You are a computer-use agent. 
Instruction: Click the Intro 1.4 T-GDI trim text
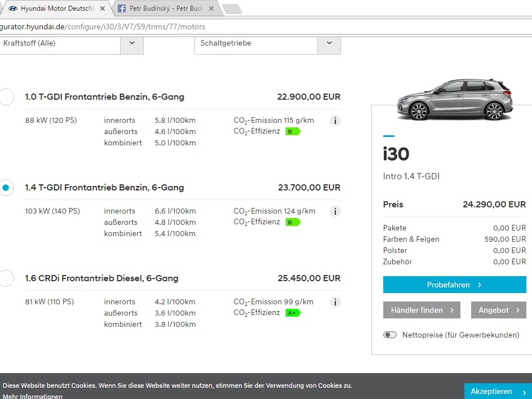(x=411, y=176)
